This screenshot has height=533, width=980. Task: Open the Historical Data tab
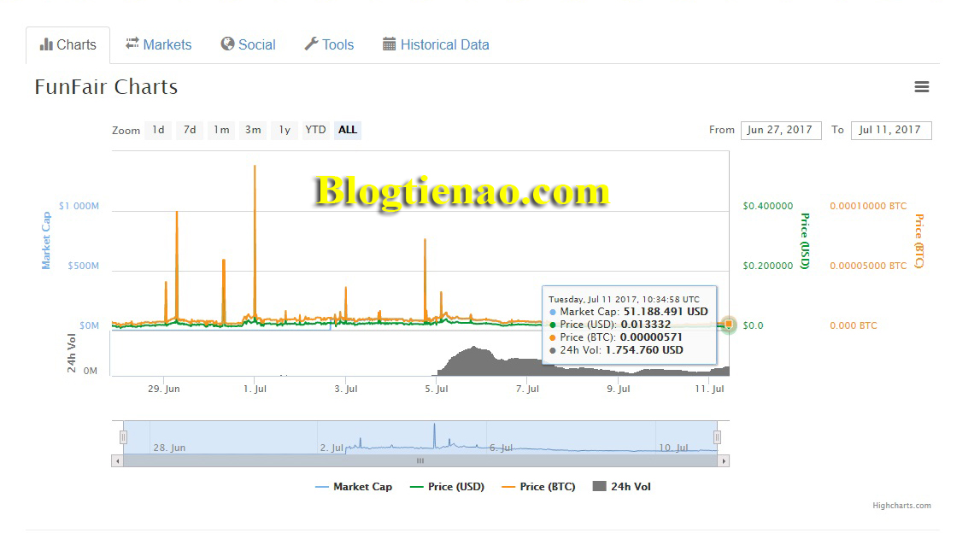click(437, 45)
